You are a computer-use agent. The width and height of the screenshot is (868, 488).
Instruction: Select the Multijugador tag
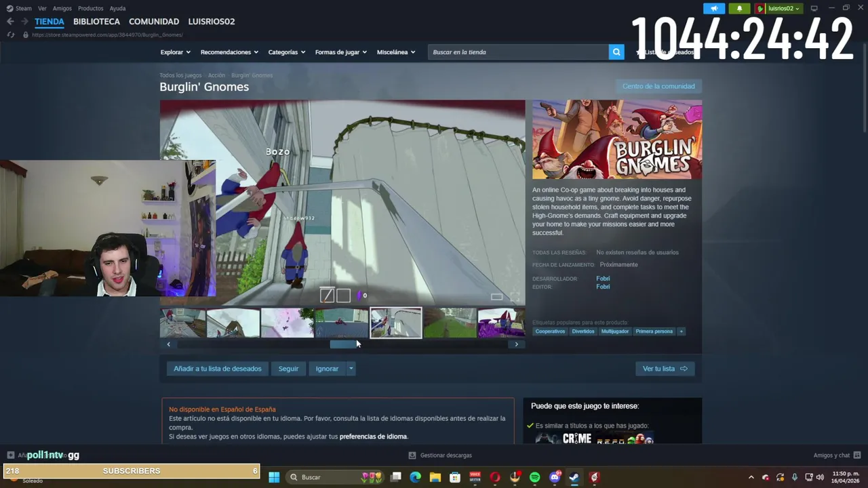[x=615, y=331]
